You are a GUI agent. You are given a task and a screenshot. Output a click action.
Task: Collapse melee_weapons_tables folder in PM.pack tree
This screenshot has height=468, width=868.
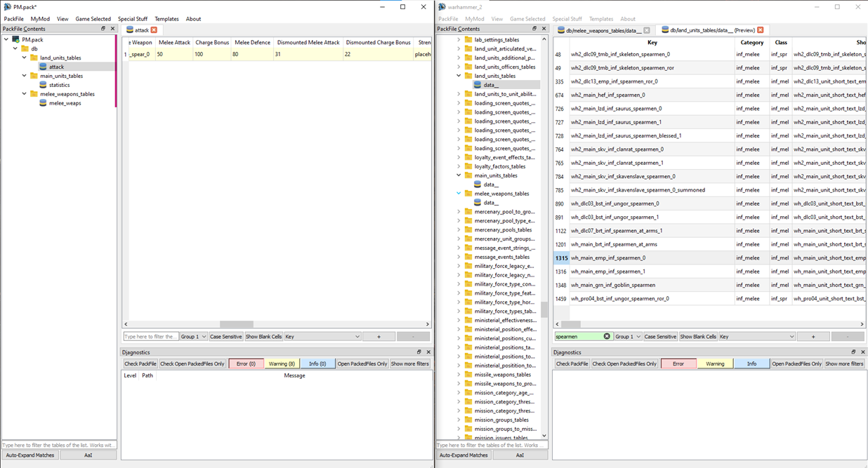tap(25, 94)
